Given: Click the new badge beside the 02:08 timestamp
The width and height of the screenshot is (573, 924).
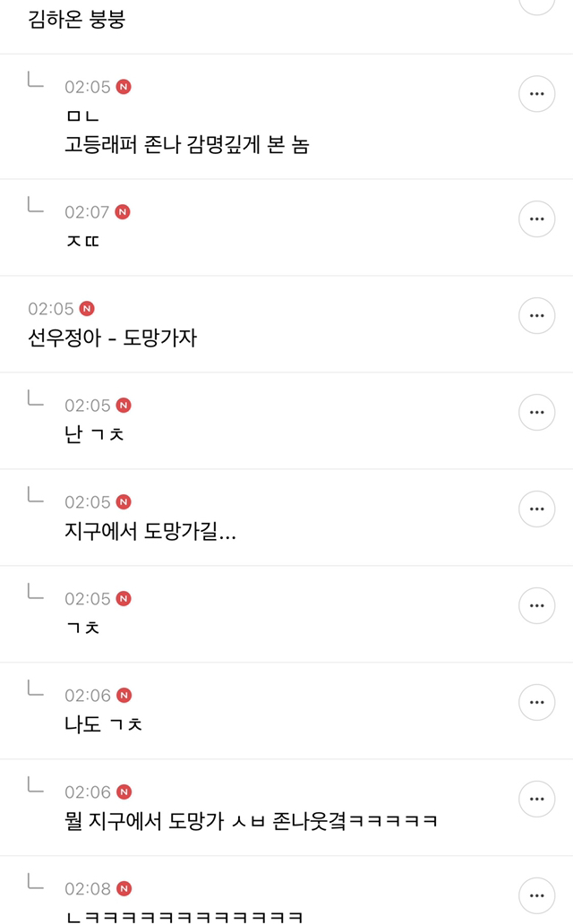Looking at the screenshot, I should (124, 889).
